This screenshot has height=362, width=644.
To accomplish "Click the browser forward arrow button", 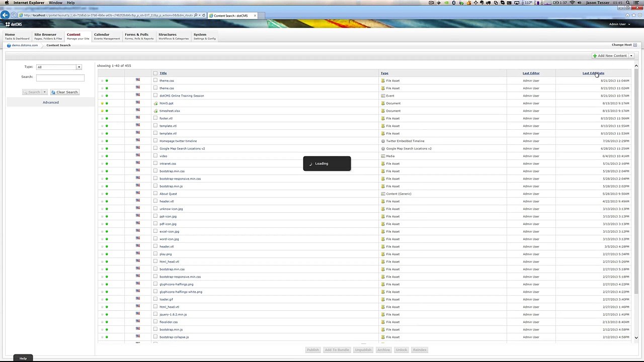I will coord(14,15).
